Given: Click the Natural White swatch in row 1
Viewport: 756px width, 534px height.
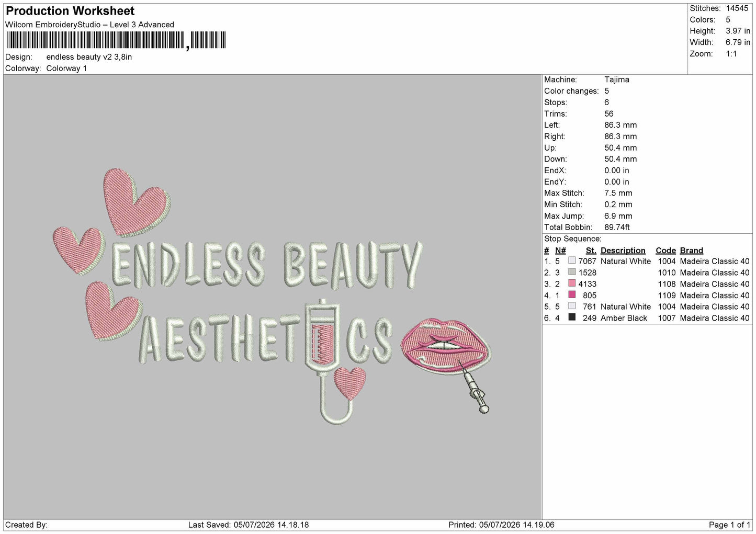Looking at the screenshot, I should pos(572,260).
